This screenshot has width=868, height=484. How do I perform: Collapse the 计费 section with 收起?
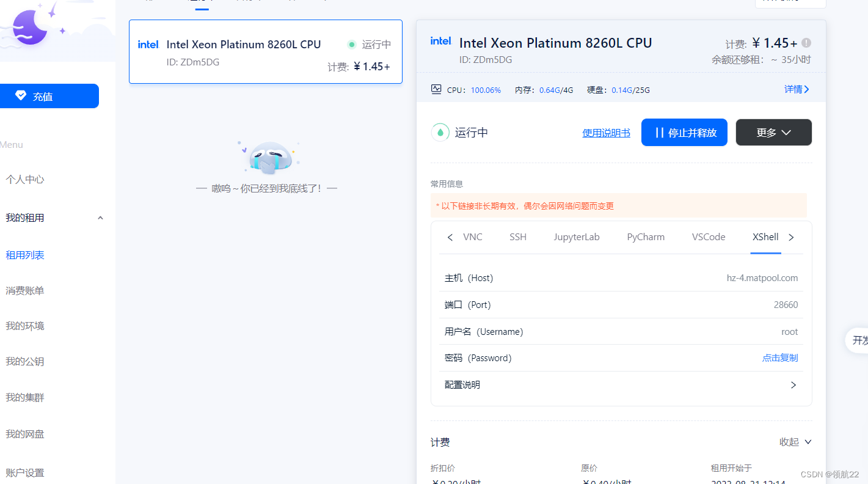[795, 442]
